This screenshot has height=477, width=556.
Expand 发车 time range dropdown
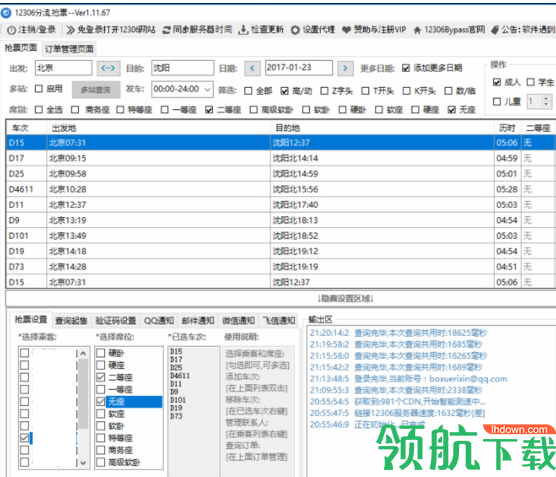point(207,89)
